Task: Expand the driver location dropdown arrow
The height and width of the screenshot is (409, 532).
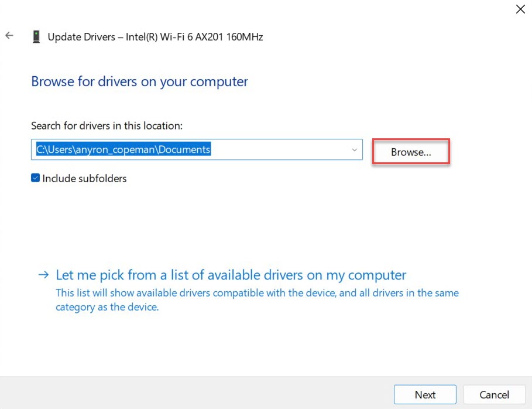Action: click(355, 150)
